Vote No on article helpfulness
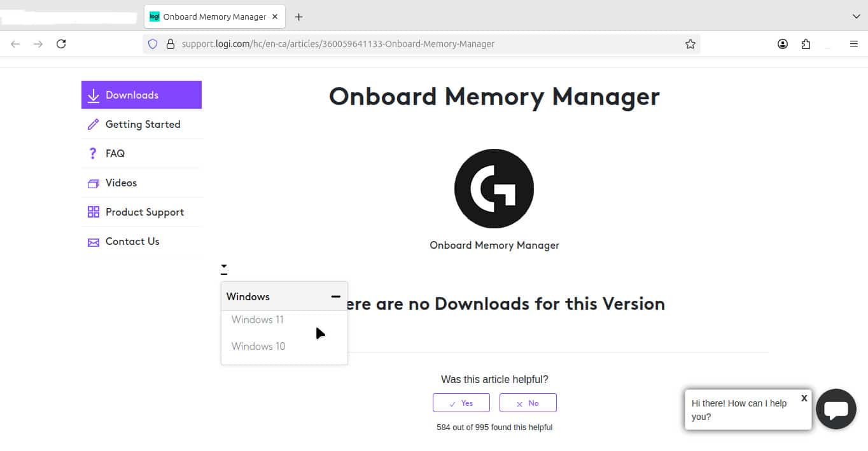Screen dimensions: 868x451 (528, 403)
